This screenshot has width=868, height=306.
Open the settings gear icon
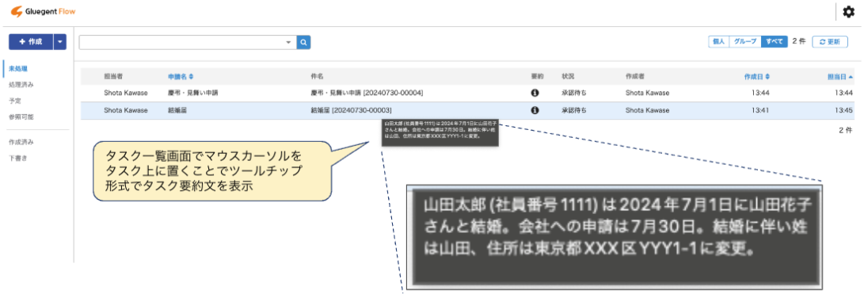point(849,12)
